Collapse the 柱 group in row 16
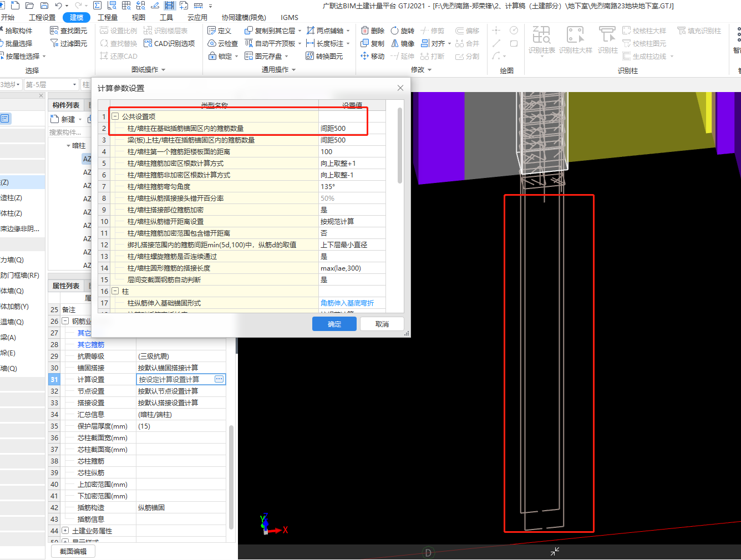The image size is (741, 560). click(115, 291)
